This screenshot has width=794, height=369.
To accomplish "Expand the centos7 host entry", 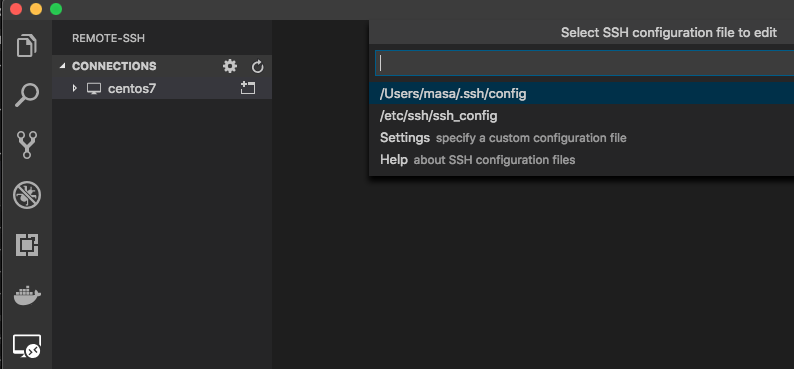I will [x=75, y=88].
